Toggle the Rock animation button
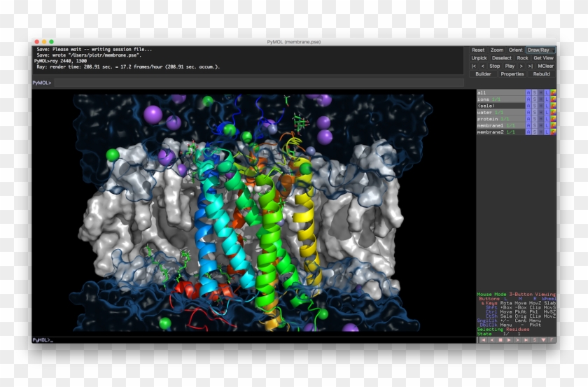This screenshot has height=387, width=588. pos(523,58)
